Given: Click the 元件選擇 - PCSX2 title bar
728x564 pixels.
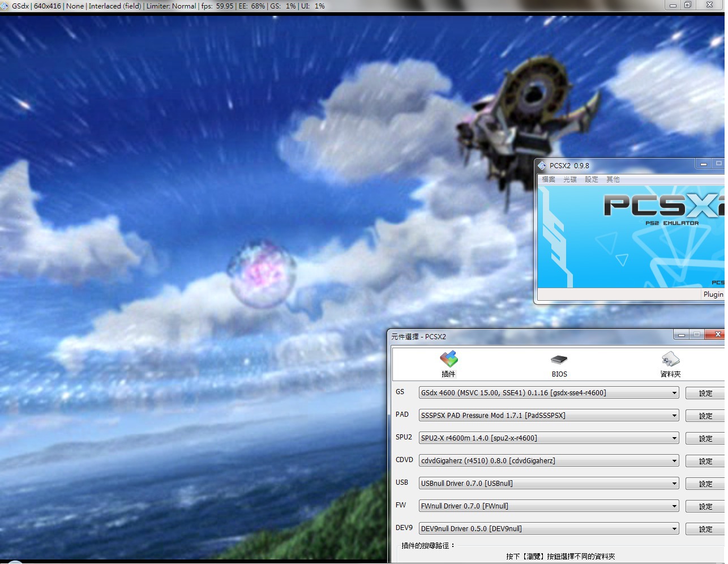Looking at the screenshot, I should pos(531,336).
